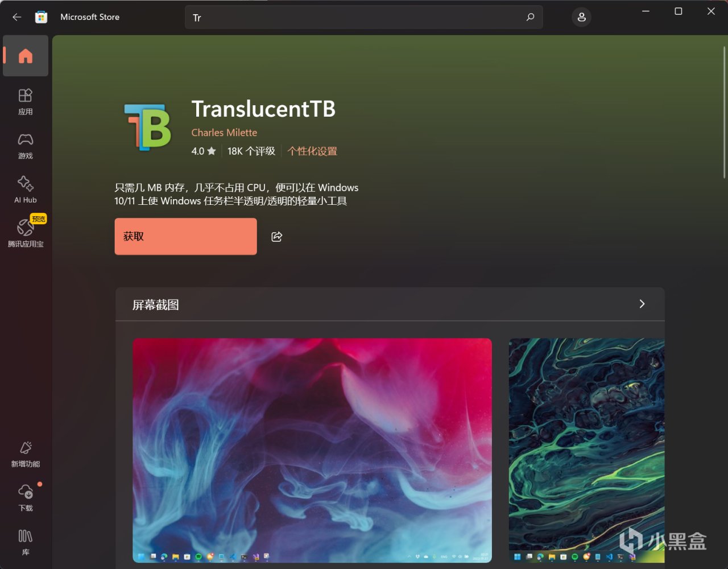Expand 屏幕截图 section with the chevron
The height and width of the screenshot is (569, 728).
tap(642, 304)
